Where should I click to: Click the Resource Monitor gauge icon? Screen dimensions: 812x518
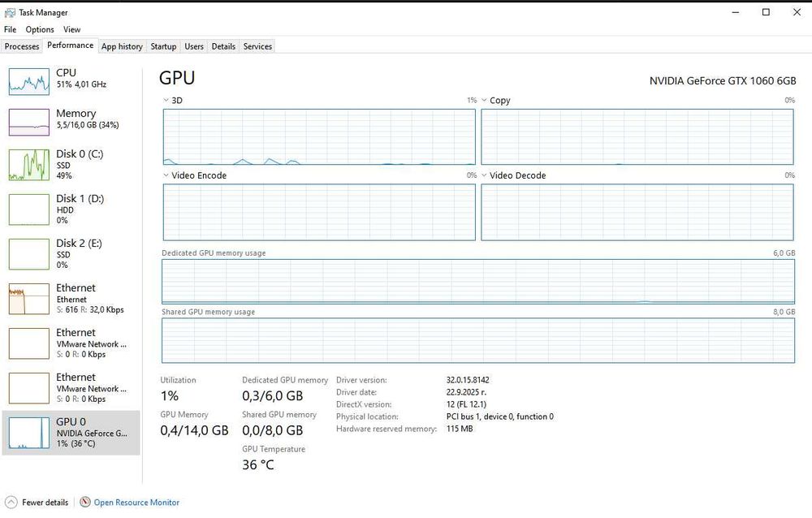click(x=85, y=502)
